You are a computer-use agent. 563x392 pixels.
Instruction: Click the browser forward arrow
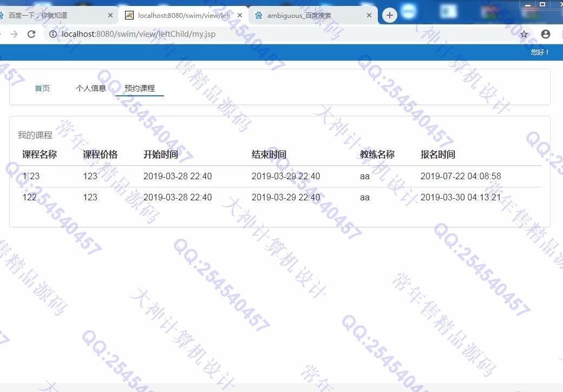(14, 34)
